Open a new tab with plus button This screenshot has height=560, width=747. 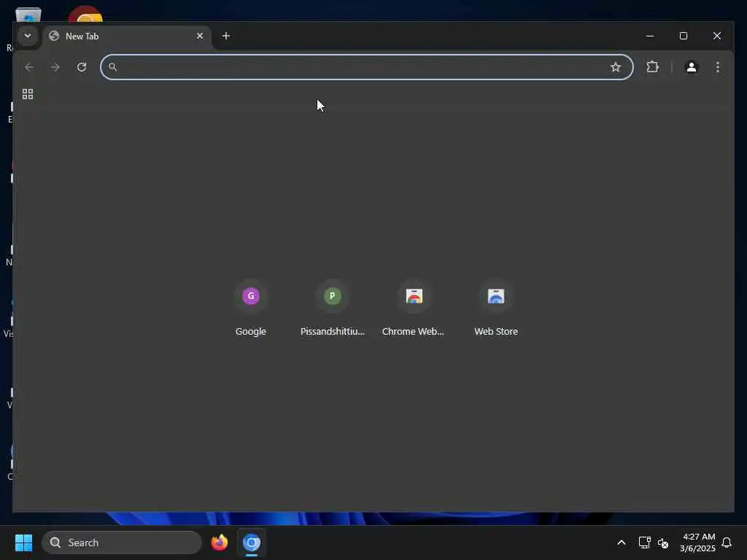226,36
